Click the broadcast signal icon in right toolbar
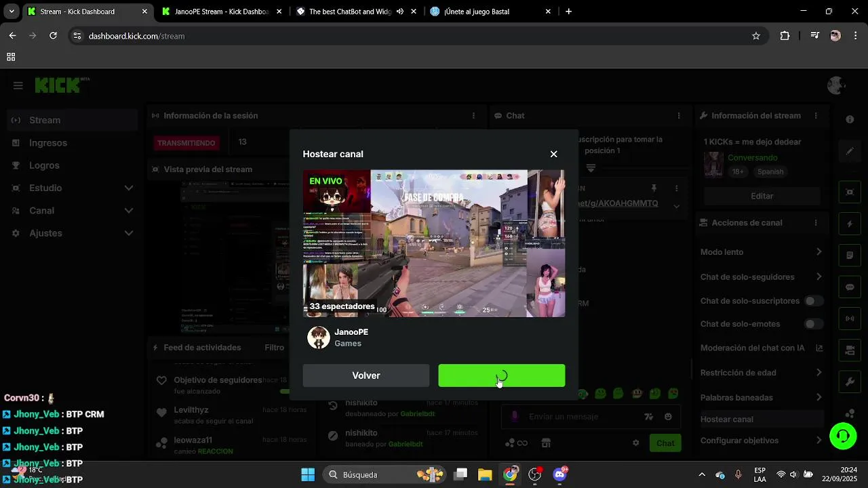The height and width of the screenshot is (488, 868). [850, 319]
